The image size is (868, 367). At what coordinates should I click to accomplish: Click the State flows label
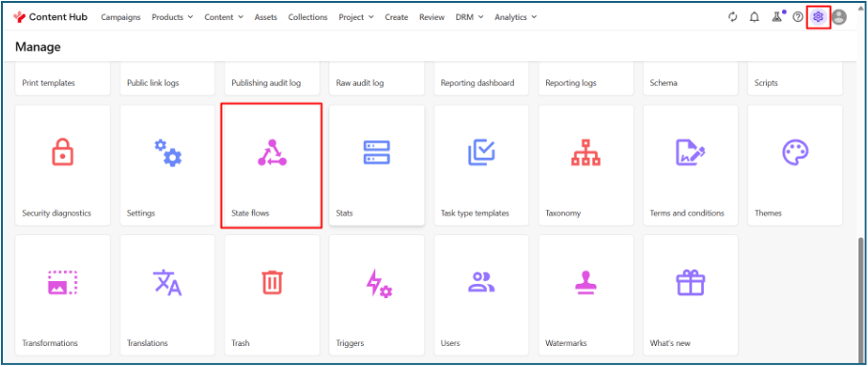(250, 213)
